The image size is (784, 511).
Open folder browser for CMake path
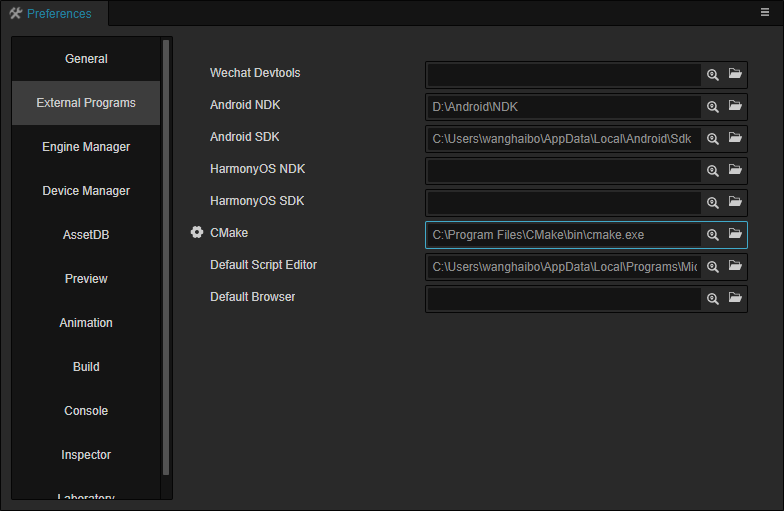734,234
